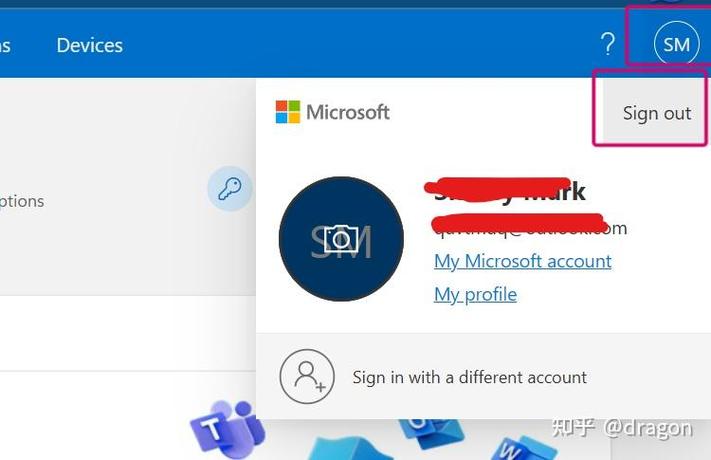The width and height of the screenshot is (711, 460).
Task: Change profile photo via camera avatar
Action: tap(341, 239)
